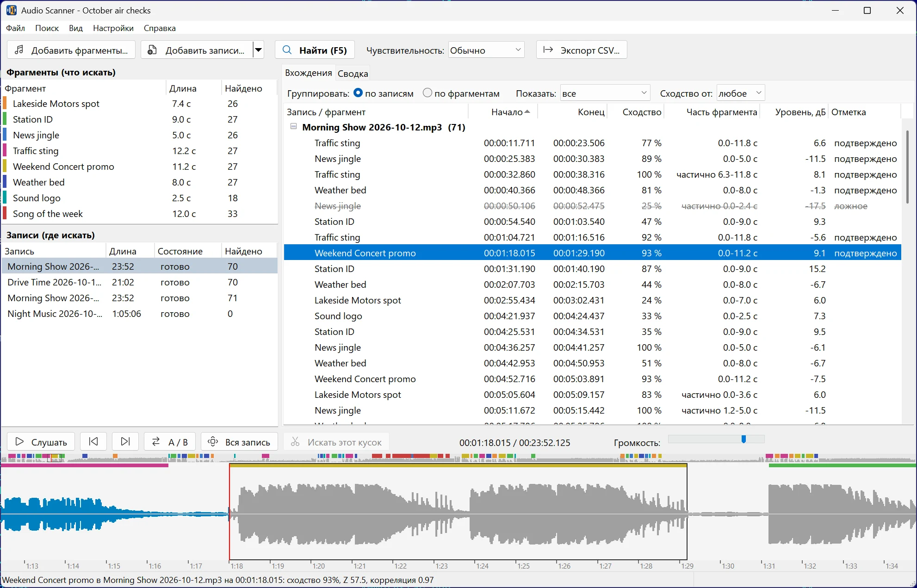Jump to the previous occurrence

click(93, 441)
